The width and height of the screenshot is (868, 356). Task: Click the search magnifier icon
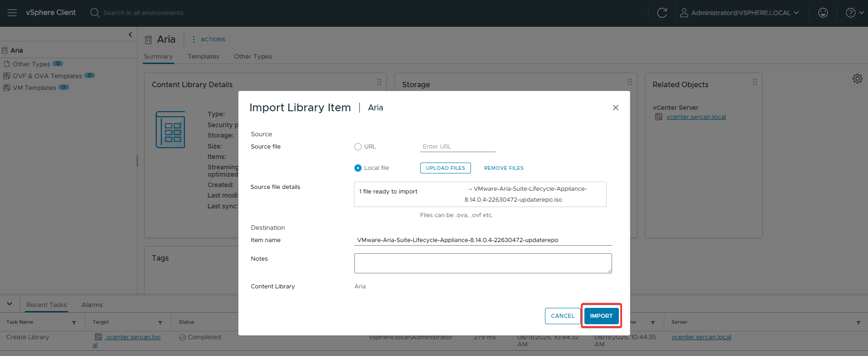point(94,13)
